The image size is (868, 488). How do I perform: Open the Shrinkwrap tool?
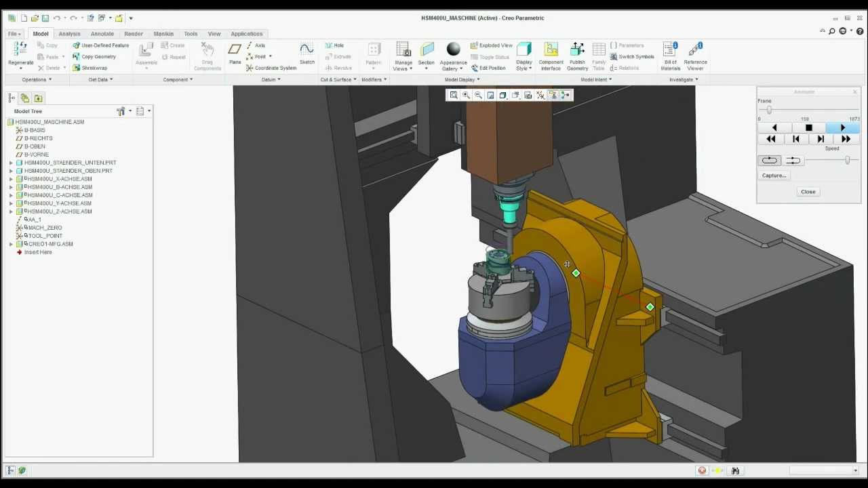[90, 68]
